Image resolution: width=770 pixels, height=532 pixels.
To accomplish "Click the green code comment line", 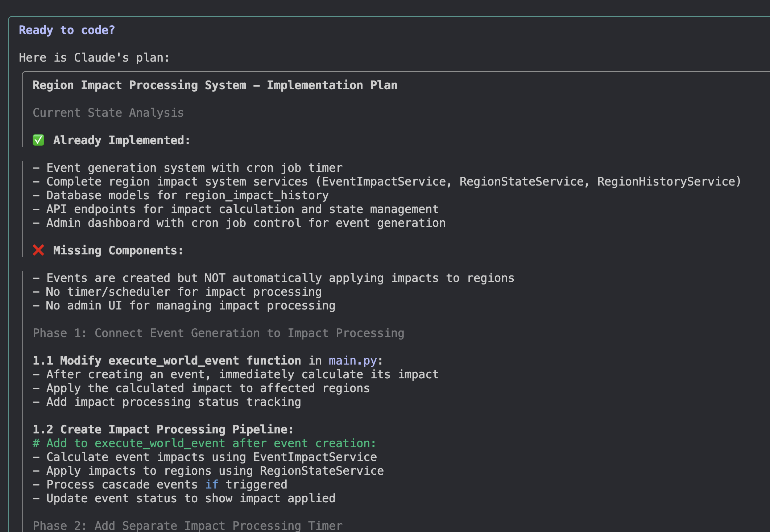I will tap(204, 443).
